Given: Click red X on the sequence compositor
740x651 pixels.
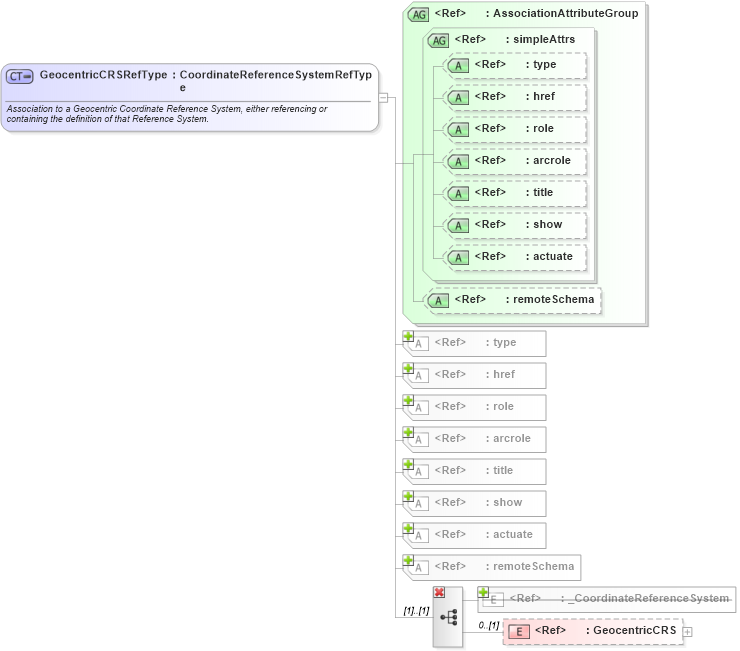Looking at the screenshot, I should 439,592.
